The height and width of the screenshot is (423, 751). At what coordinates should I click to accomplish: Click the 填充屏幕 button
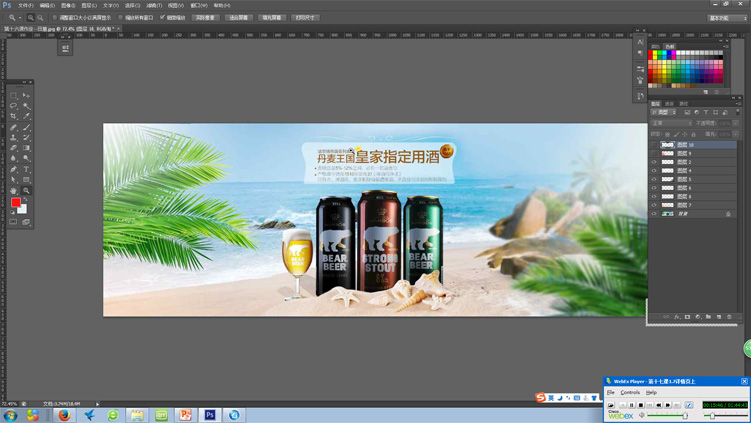272,18
